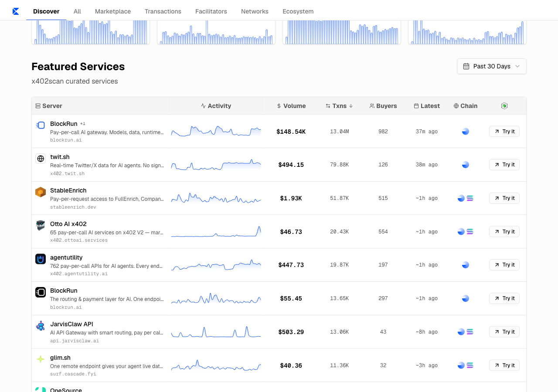Click the Otto AI x402 activity sparkline
The image size is (558, 392).
click(x=216, y=232)
